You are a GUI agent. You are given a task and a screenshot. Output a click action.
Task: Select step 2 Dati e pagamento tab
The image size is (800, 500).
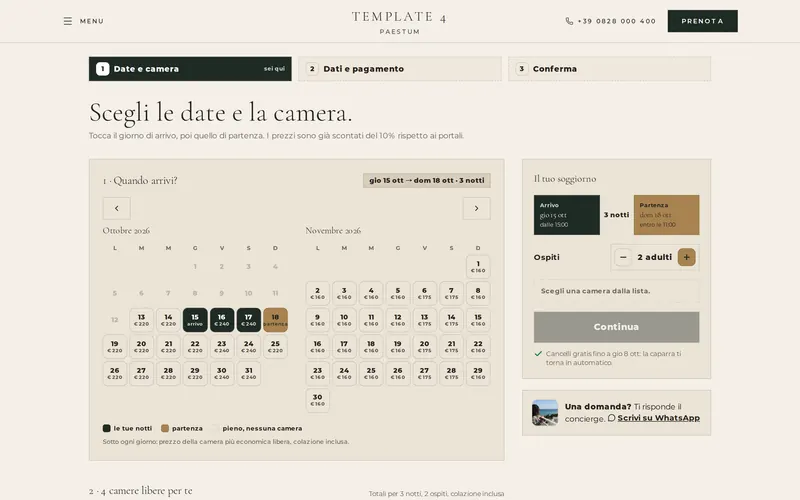(x=400, y=69)
